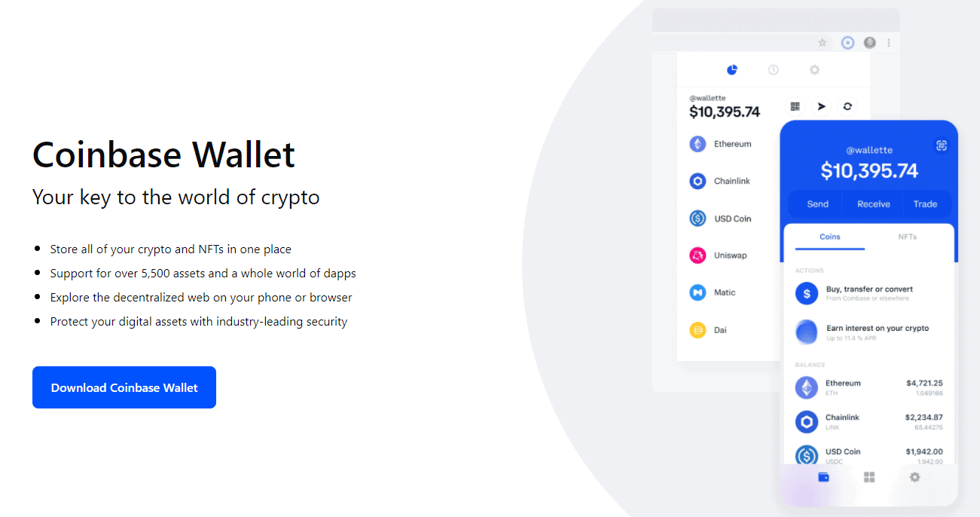Open the wallet icon in mobile bottom bar

click(x=823, y=477)
